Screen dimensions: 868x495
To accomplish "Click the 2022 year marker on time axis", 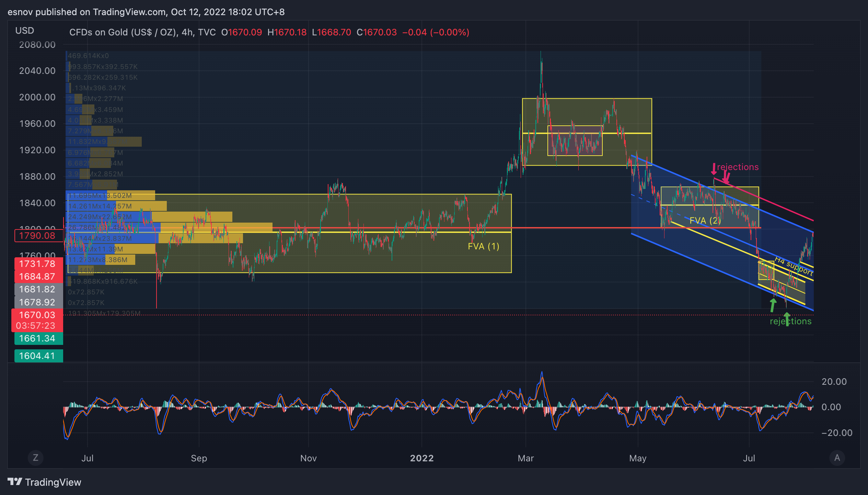I will [422, 458].
